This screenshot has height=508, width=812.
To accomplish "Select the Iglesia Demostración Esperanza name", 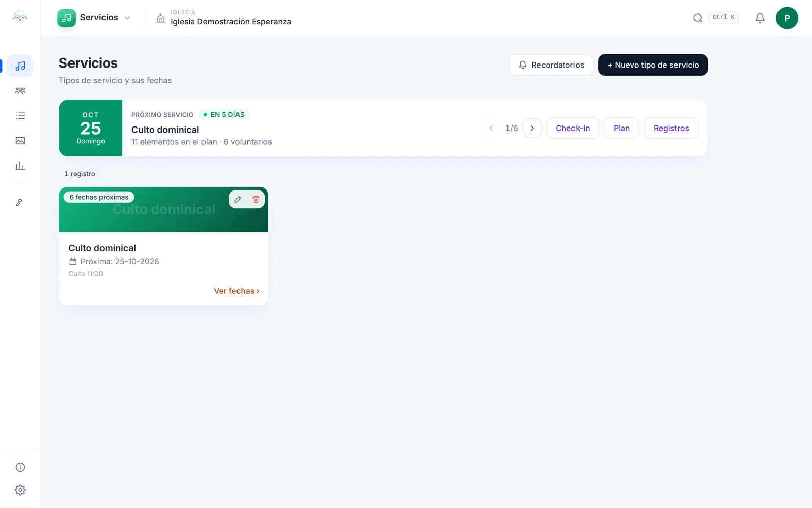I will [x=231, y=22].
